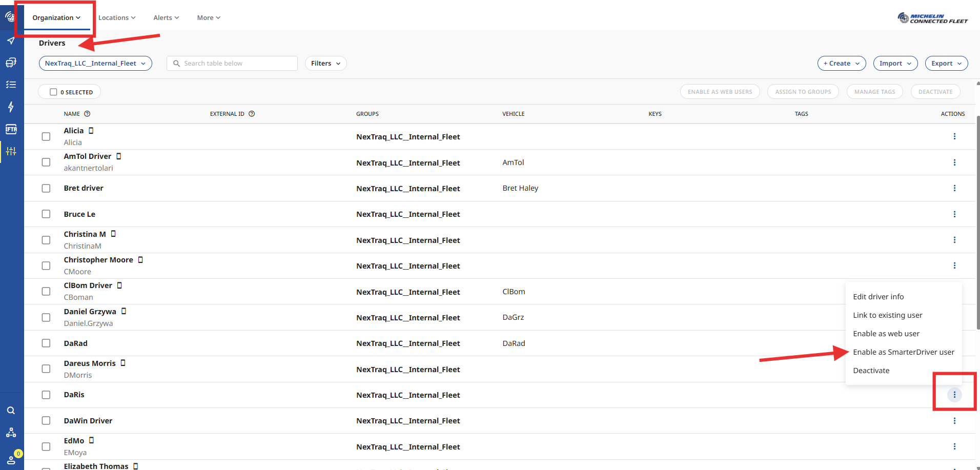Viewport: 980px width, 470px height.
Task: Open actions menu for Bruce Le row
Action: (954, 214)
